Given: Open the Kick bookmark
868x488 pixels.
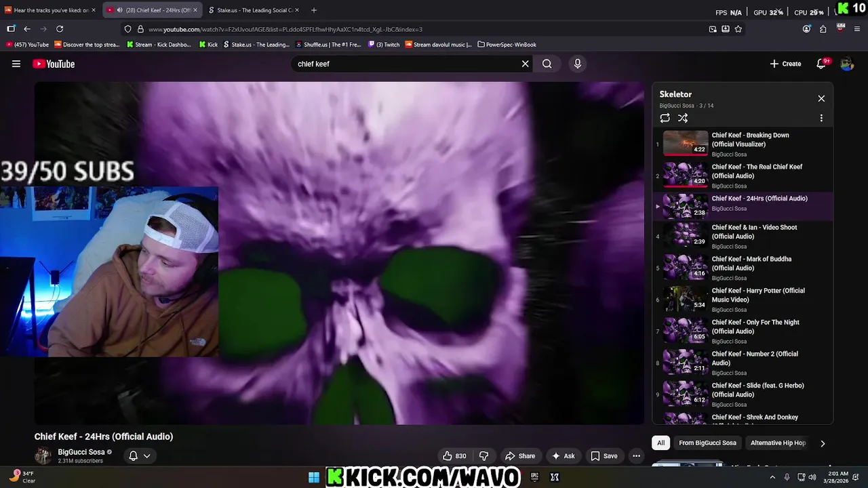Looking at the screenshot, I should tap(209, 45).
